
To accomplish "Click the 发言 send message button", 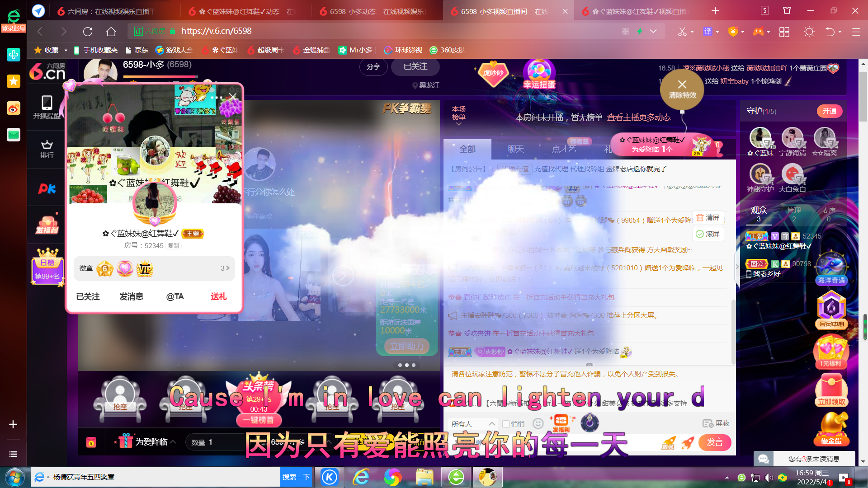I will point(715,442).
